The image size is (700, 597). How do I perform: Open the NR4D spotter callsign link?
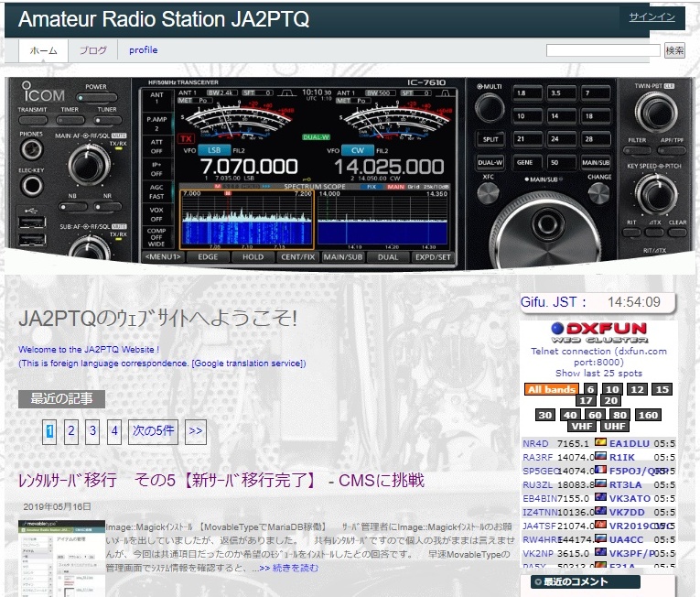(x=535, y=444)
